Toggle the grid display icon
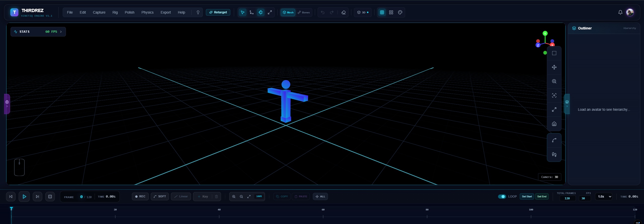Viewport: 644px width, 224px height. tap(382, 12)
